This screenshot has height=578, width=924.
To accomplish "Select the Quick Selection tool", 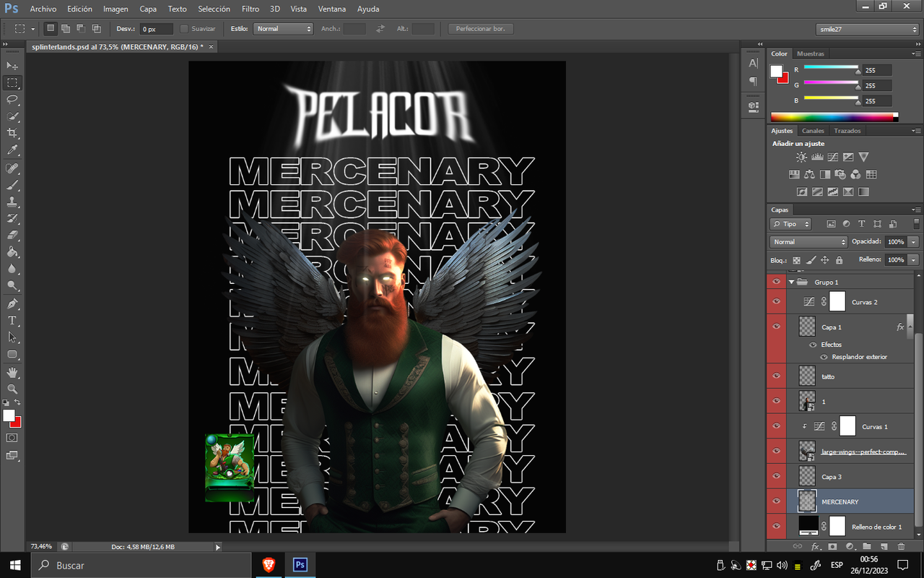I will tap(12, 116).
